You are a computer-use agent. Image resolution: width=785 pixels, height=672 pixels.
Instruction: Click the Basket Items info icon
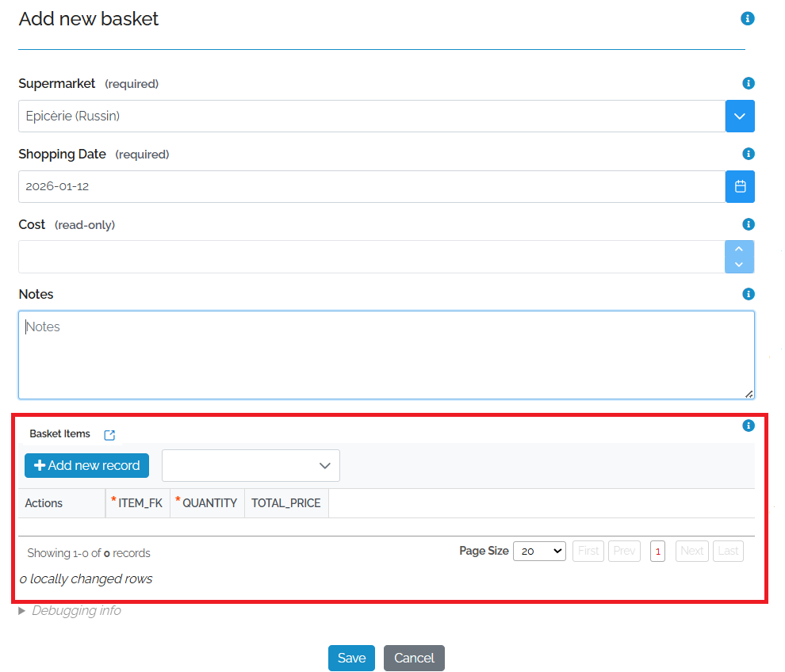pyautogui.click(x=748, y=426)
